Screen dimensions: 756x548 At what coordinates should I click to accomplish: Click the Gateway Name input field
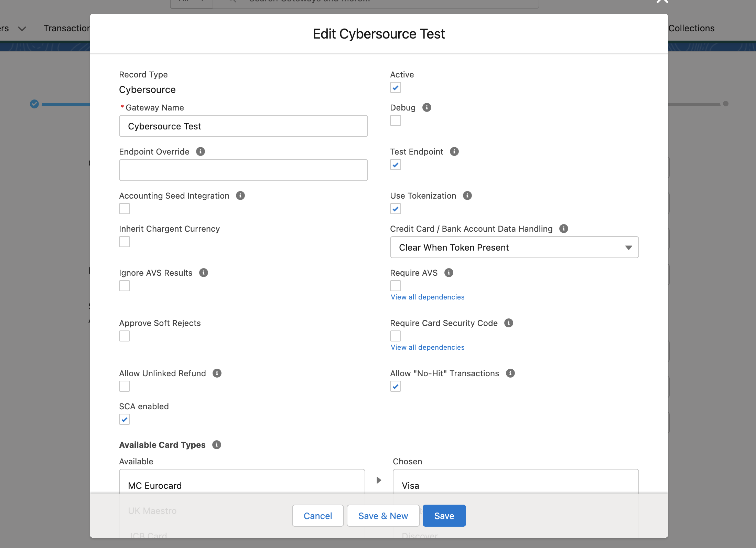point(243,126)
